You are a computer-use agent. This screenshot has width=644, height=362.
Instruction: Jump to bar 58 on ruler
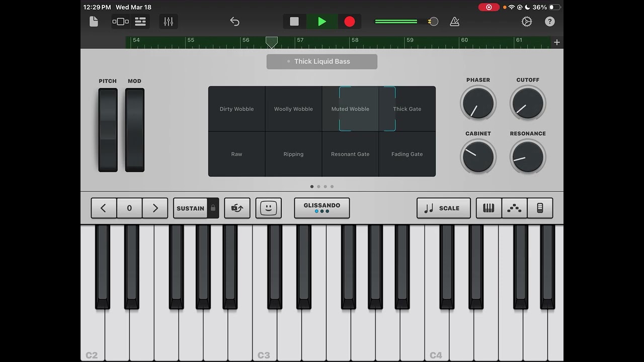click(x=355, y=40)
